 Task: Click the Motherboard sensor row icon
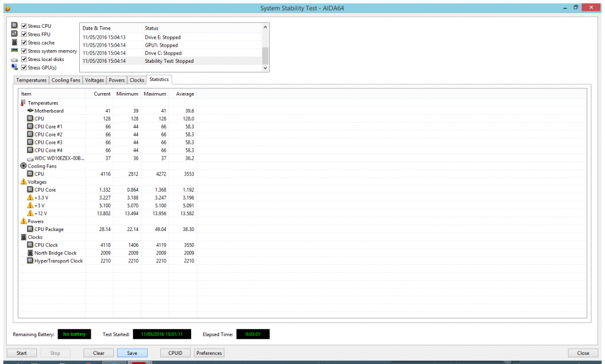pos(30,111)
